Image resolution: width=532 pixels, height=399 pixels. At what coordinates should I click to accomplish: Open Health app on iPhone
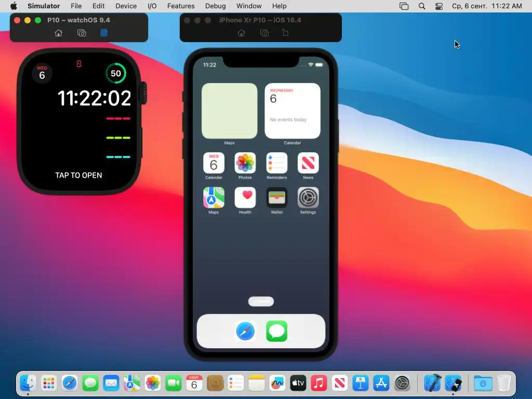(x=245, y=197)
